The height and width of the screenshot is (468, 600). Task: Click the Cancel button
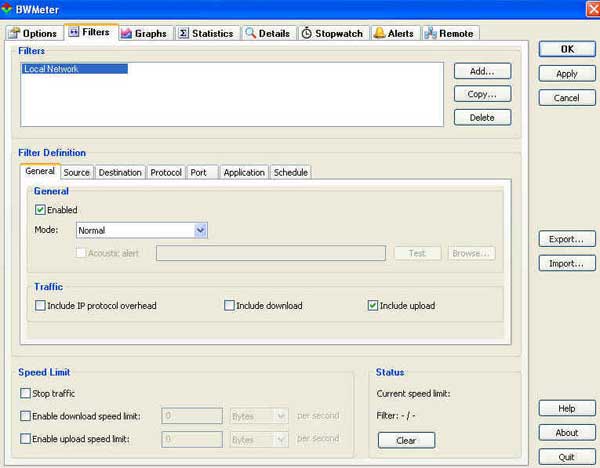tap(567, 98)
